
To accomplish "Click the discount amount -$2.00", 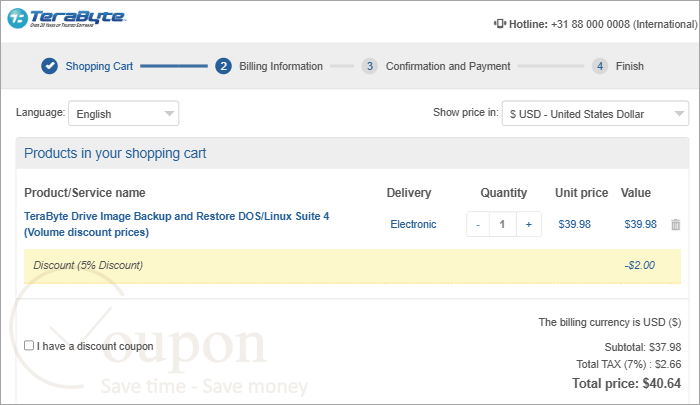I will tap(640, 265).
